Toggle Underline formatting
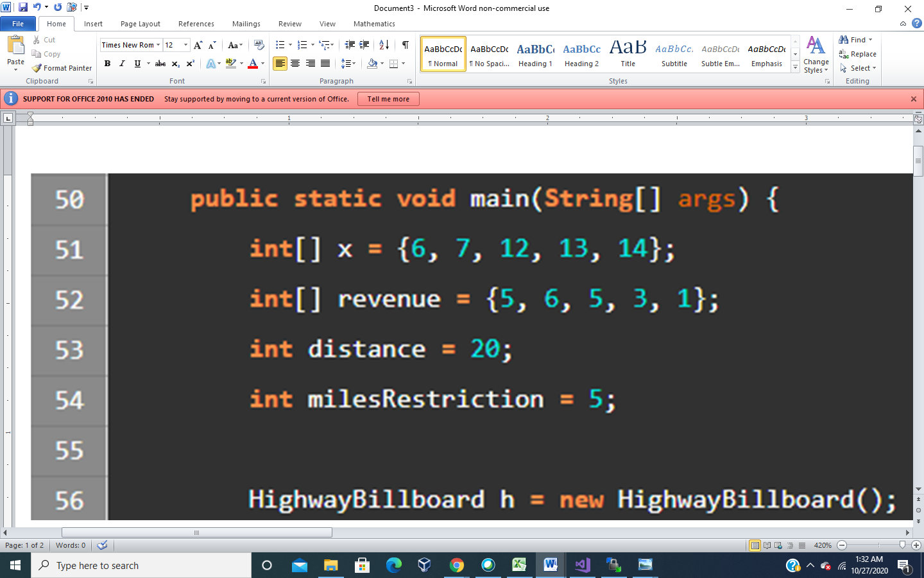Screen dimensions: 924x578 tap(137, 64)
